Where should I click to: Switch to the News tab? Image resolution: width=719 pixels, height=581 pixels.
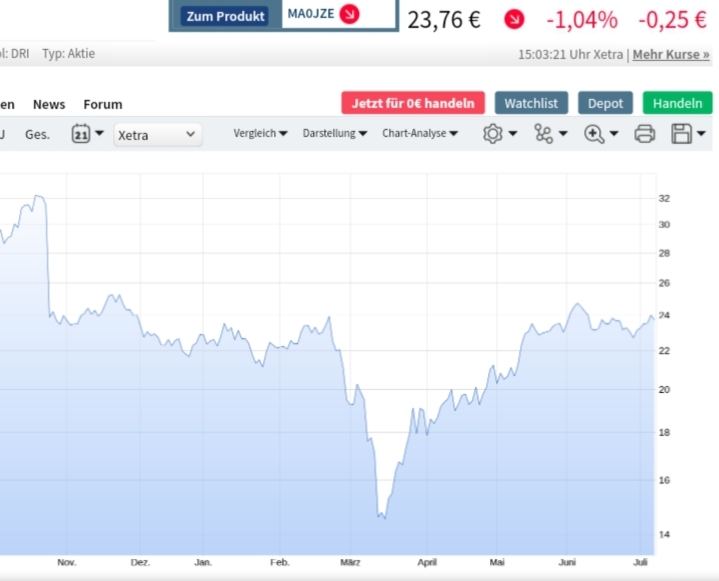(49, 104)
